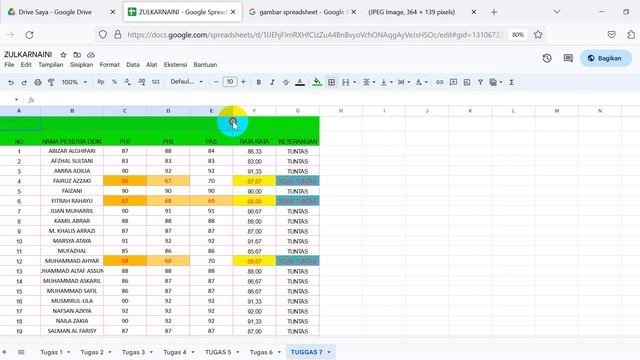Bookmark this page star icon
The width and height of the screenshot is (640, 360).
pyautogui.click(x=538, y=35)
